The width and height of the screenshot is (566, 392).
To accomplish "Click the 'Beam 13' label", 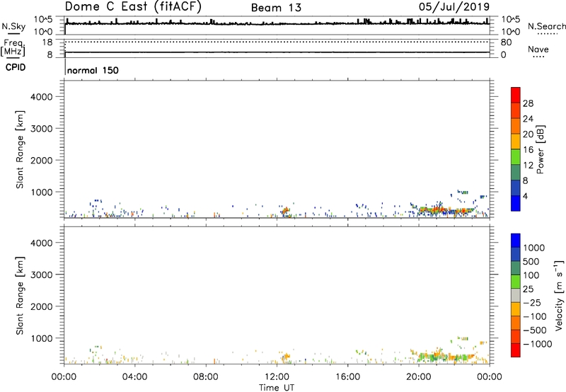I will pyautogui.click(x=276, y=8).
